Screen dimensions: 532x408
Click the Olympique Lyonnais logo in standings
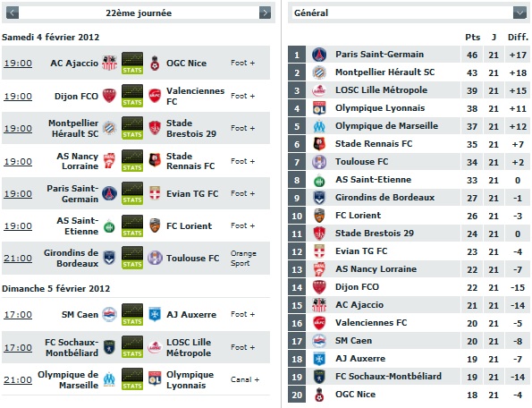point(319,108)
